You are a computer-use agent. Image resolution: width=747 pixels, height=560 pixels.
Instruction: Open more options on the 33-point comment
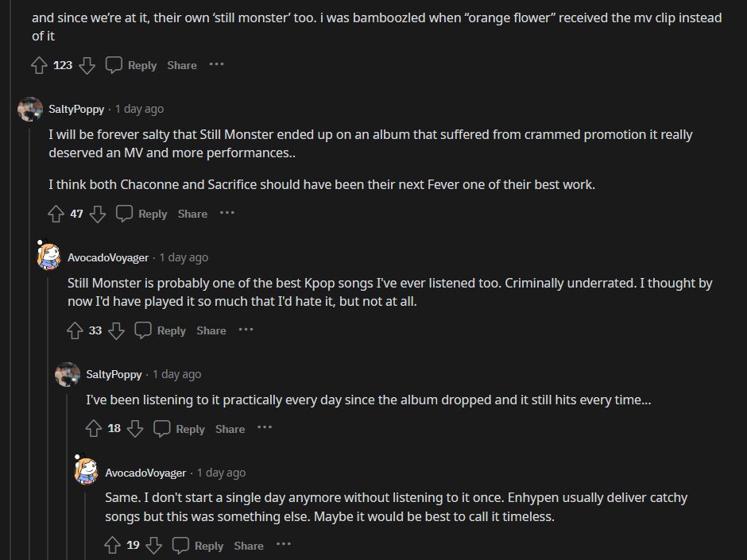(246, 330)
